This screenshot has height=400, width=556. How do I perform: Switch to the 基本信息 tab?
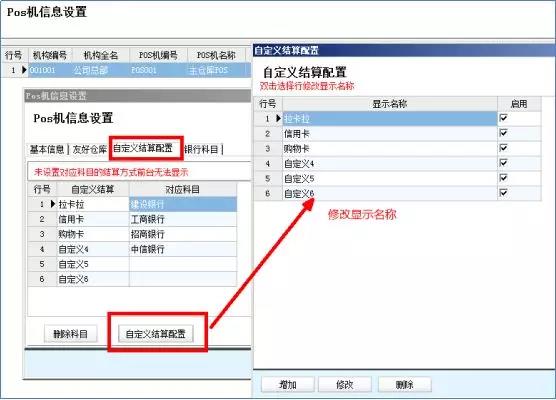(47, 150)
